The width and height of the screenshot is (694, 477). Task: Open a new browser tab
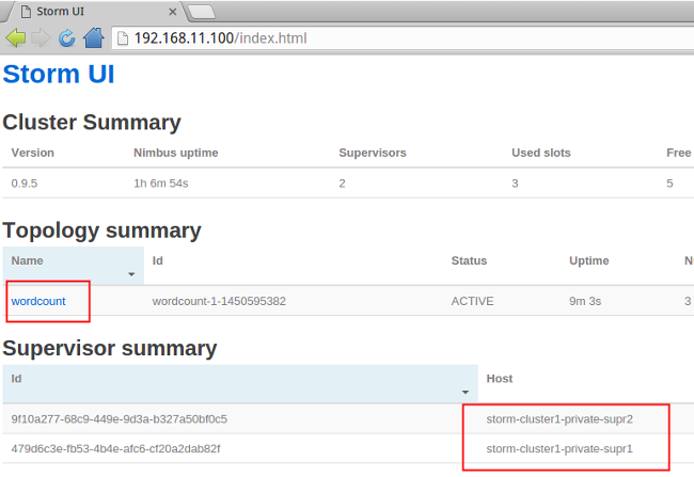[201, 12]
